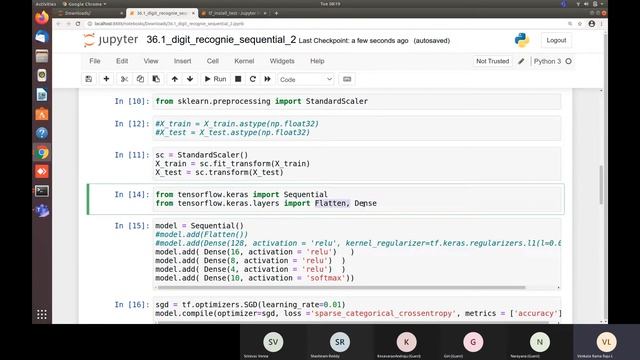Screen dimensions: 640x360
Task: Click participant avatar N
Action: coord(540,342)
